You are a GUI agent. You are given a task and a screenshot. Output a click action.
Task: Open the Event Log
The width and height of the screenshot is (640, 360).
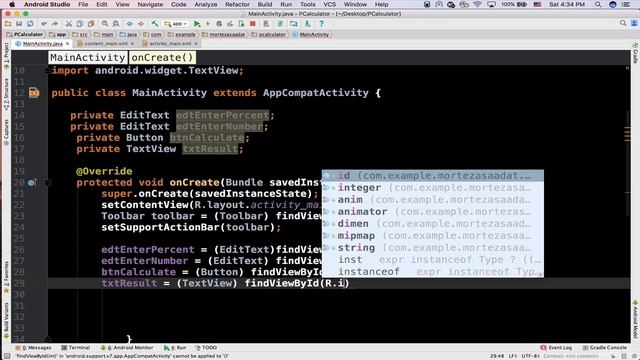(x=556, y=348)
